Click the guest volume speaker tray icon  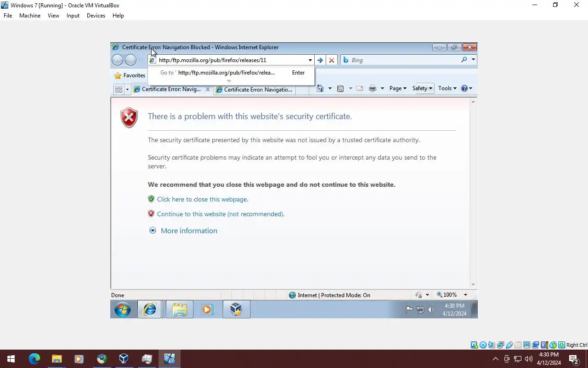(x=431, y=310)
